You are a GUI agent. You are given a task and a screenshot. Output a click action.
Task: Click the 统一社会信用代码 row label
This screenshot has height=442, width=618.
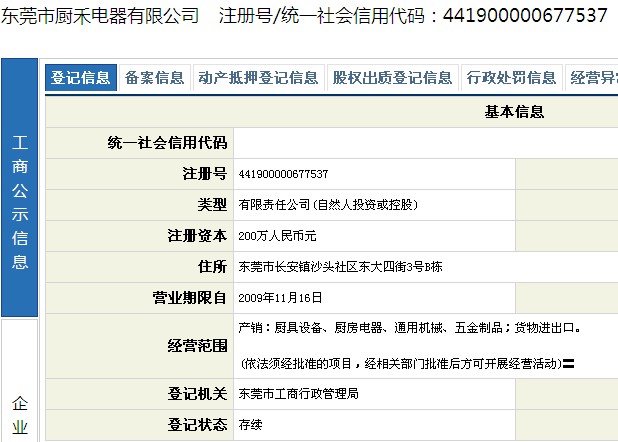coord(168,143)
